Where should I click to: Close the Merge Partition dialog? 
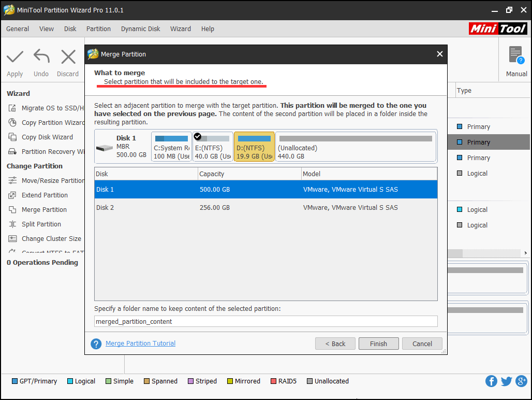[x=440, y=54]
